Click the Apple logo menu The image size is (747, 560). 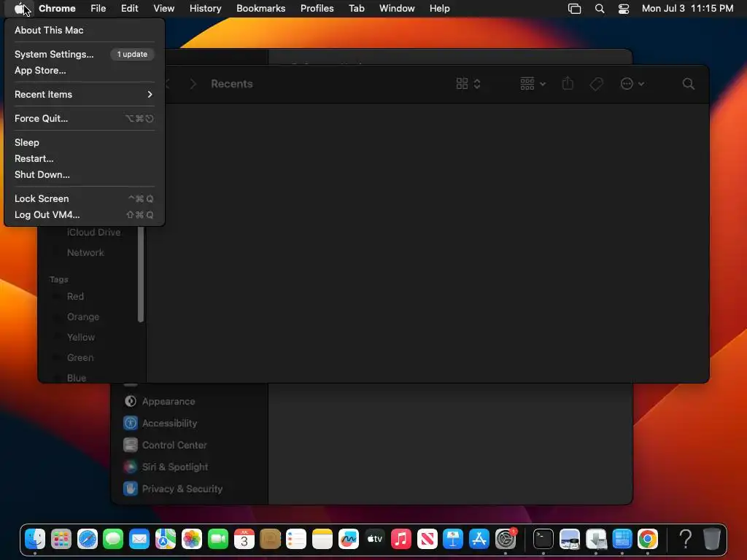(19, 8)
